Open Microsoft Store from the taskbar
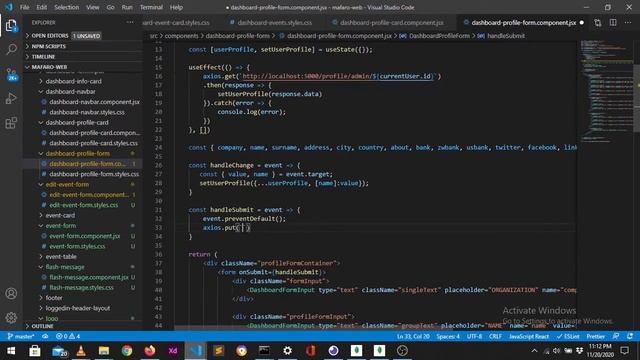Screen dimensions: 640x360 (35, 351)
